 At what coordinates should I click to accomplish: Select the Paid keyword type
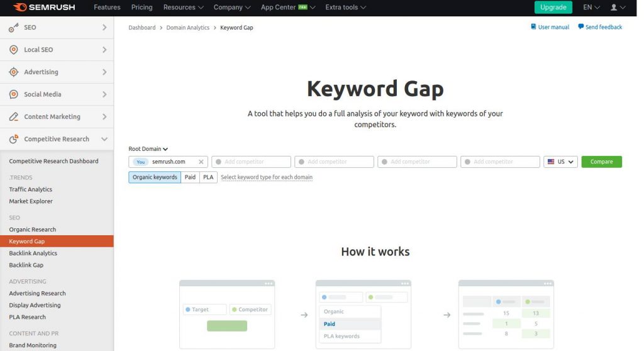190,177
